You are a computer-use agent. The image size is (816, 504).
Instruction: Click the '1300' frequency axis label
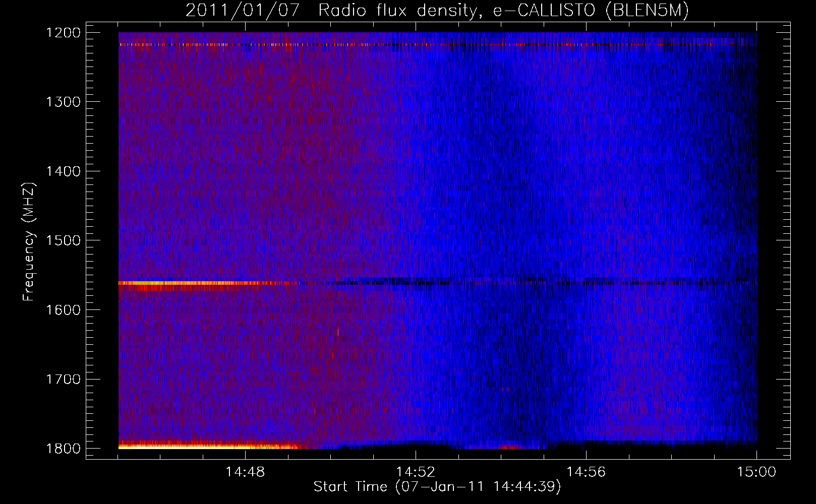(63, 102)
